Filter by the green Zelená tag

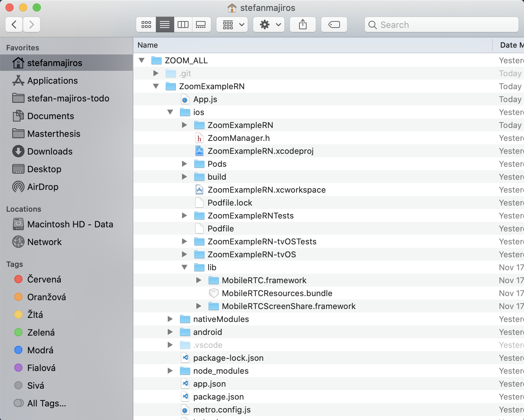tap(66, 333)
